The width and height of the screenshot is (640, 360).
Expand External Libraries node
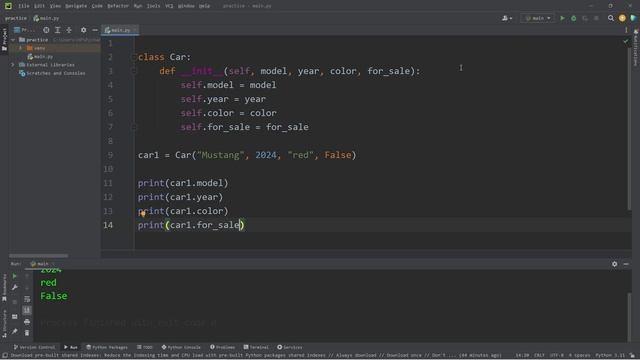(13, 65)
